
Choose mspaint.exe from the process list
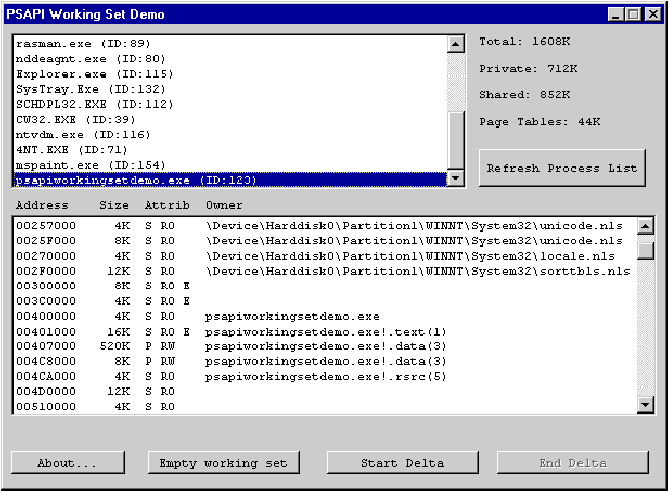(x=90, y=164)
